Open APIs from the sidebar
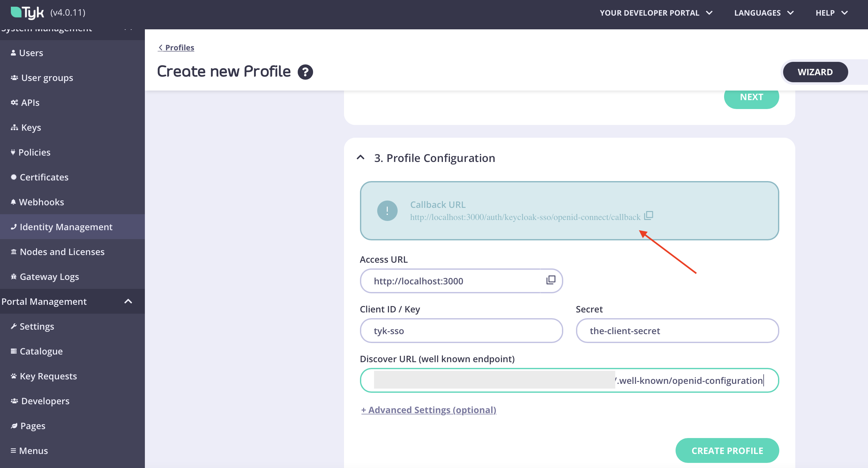 pyautogui.click(x=30, y=102)
